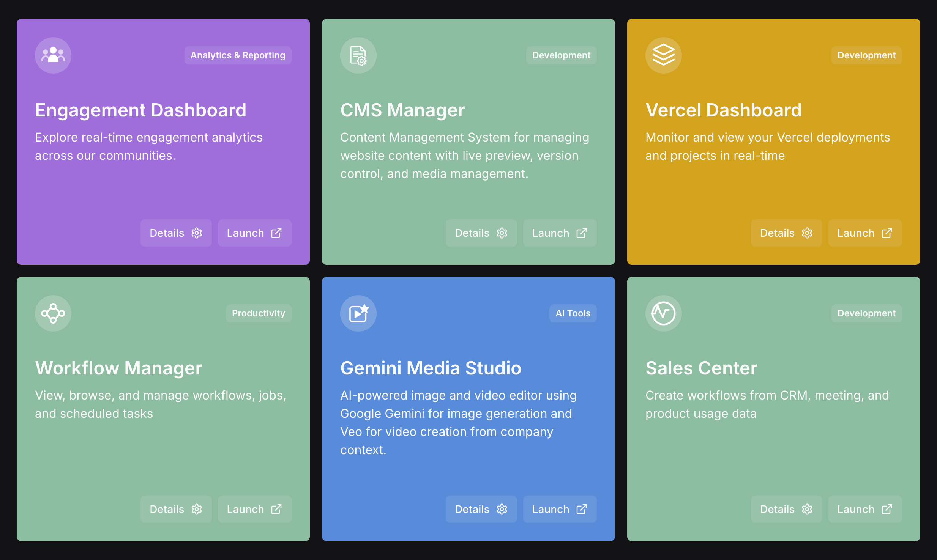Viewport: 937px width, 560px height.
Task: Click the Vercel Dashboard stacked layers icon
Action: coord(663,55)
